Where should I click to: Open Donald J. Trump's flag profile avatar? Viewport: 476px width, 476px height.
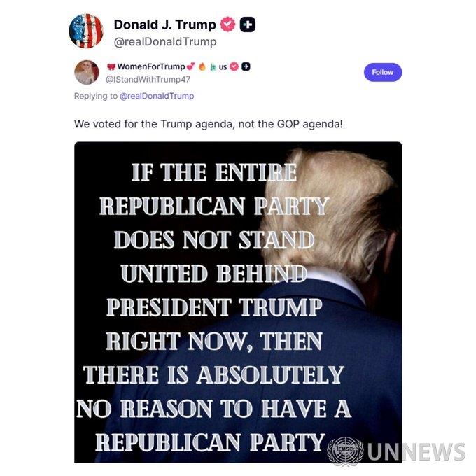click(x=86, y=31)
